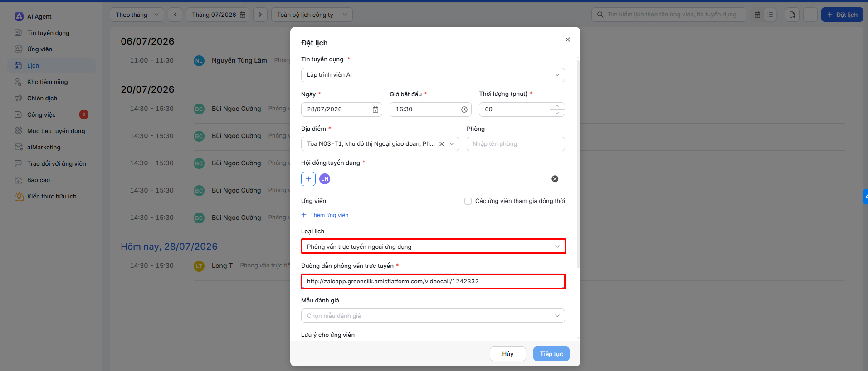Expand the Toàn bộ lịch công ty filter
868x371 pixels.
312,15
